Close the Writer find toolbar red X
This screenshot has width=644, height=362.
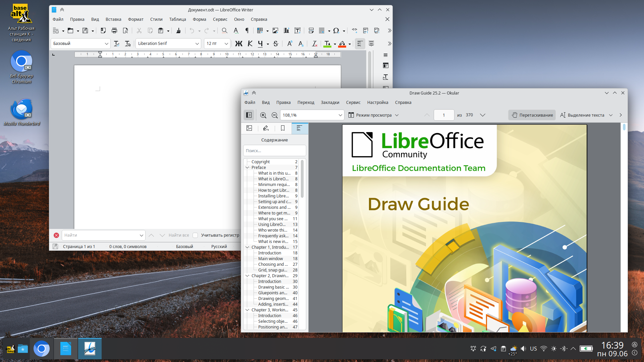pos(56,235)
